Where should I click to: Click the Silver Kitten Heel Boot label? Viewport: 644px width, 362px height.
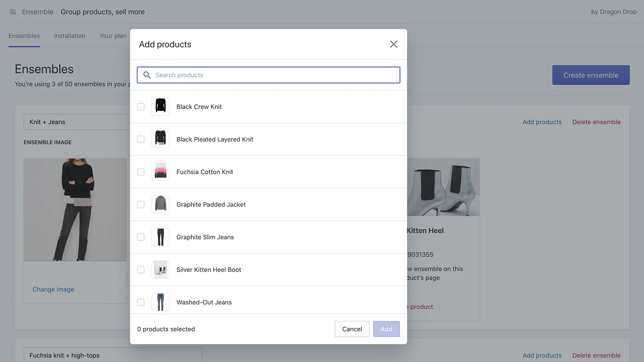(x=208, y=269)
